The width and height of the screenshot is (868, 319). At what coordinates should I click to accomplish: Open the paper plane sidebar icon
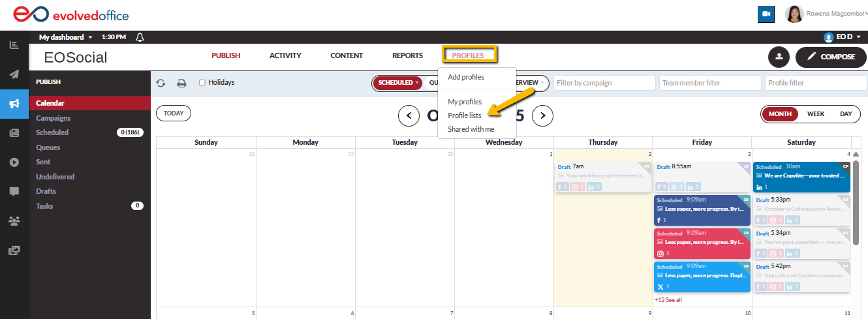click(x=14, y=74)
